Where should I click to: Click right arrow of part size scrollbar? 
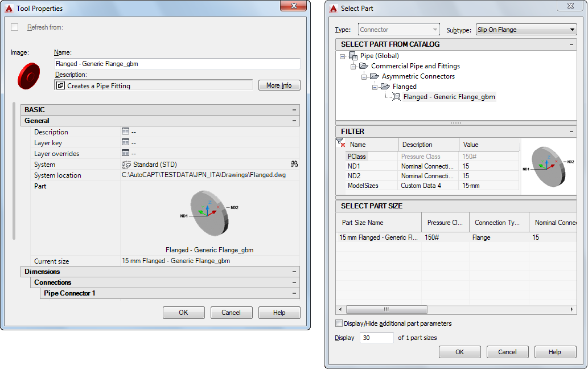tap(572, 309)
